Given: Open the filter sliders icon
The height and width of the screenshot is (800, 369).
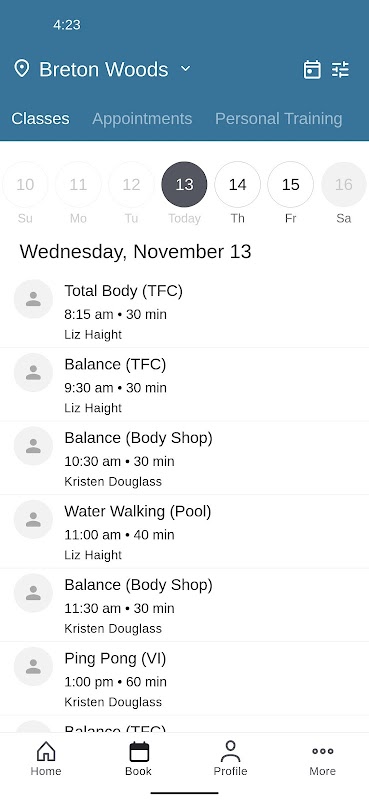Looking at the screenshot, I should pyautogui.click(x=340, y=69).
